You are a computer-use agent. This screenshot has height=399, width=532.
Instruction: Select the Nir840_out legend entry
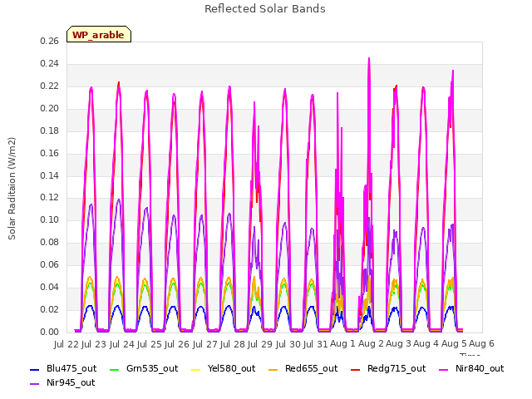[x=471, y=368]
